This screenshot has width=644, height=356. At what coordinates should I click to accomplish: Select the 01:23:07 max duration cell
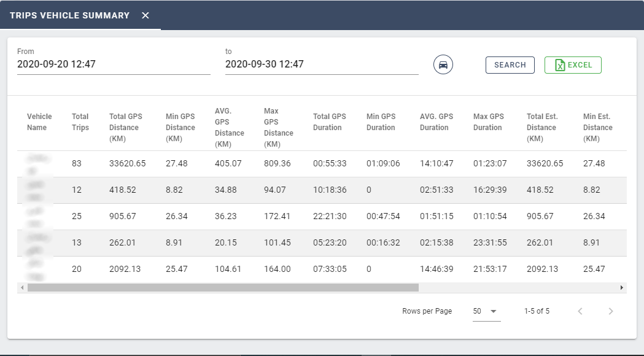point(490,163)
